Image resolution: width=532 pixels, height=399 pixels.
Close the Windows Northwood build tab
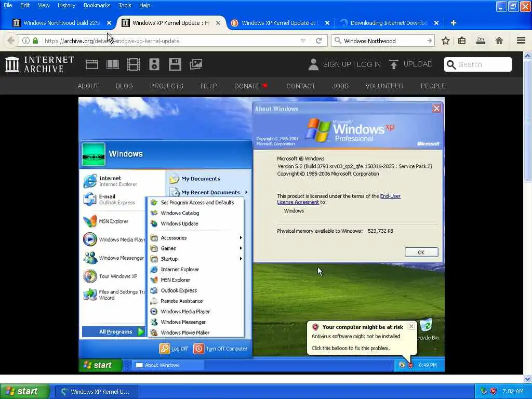[x=109, y=23]
